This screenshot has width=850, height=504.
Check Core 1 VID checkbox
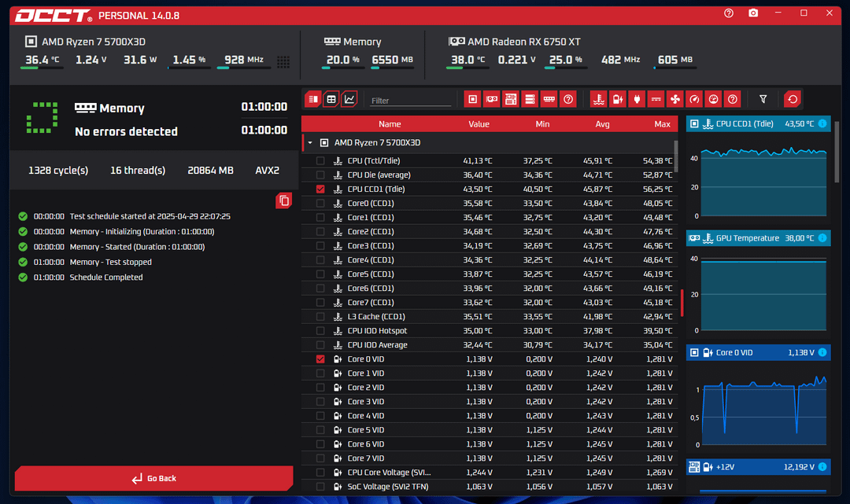(320, 373)
